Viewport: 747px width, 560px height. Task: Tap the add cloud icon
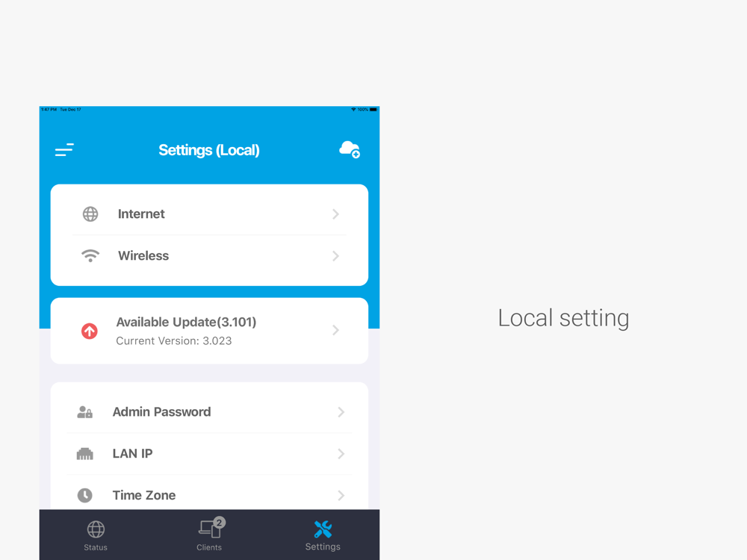pos(350,149)
